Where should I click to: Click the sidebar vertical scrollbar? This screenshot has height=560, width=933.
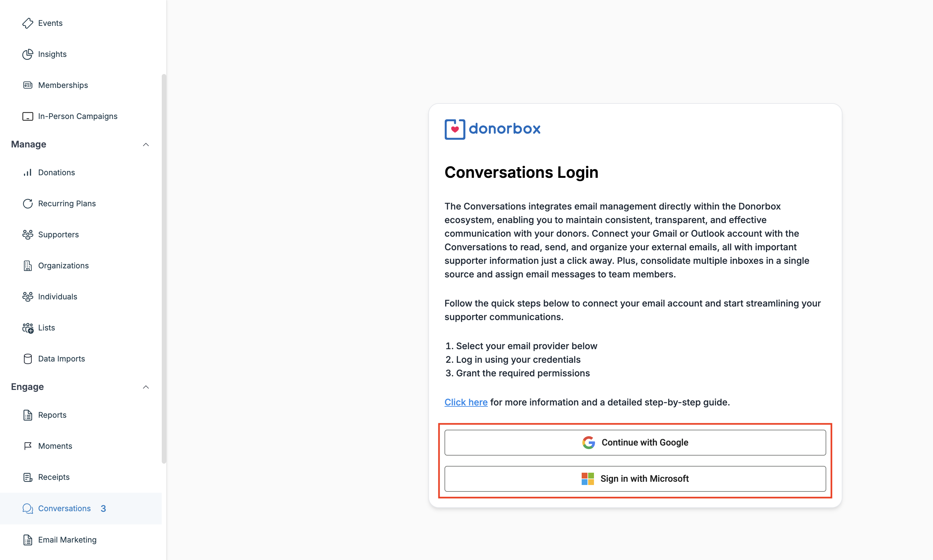[164, 269]
